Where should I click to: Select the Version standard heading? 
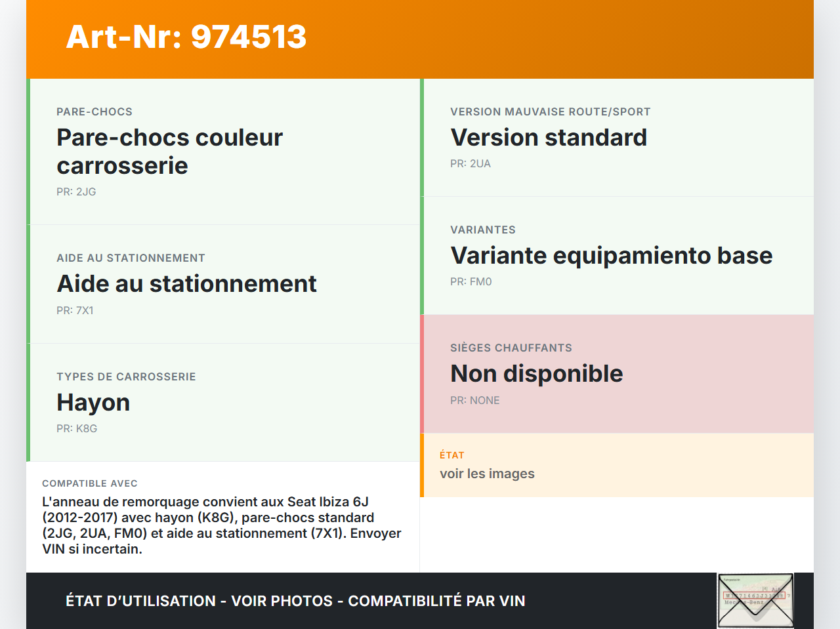click(549, 137)
